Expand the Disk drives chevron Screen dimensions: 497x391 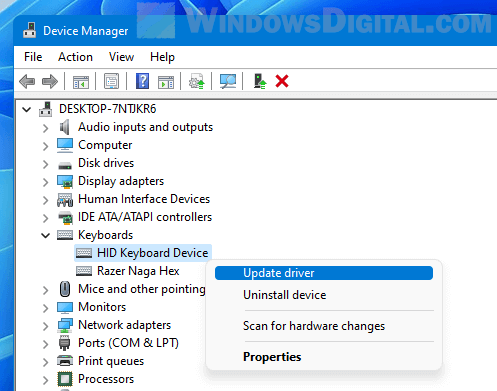coord(46,164)
